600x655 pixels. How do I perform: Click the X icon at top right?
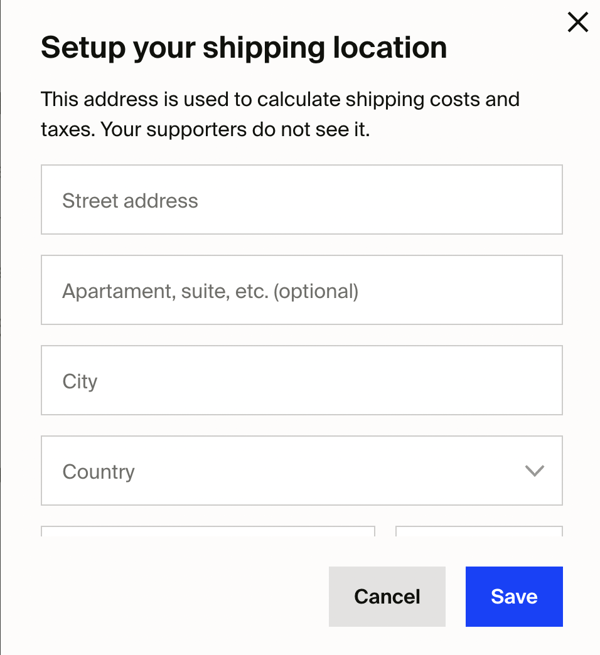point(578,22)
